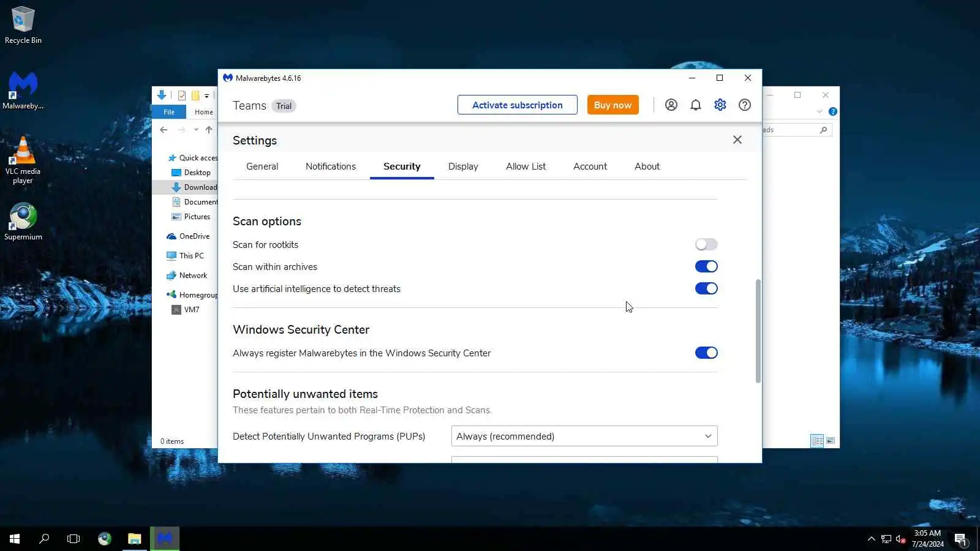The width and height of the screenshot is (980, 551).
Task: Click the network icon in system tray
Action: [886, 539]
